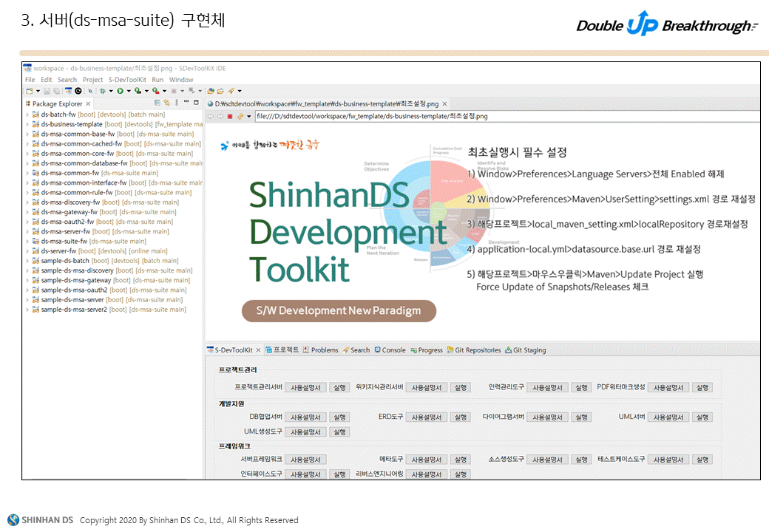Click 실행 button for PDF워터마크생성
769x532 pixels.
pyautogui.click(x=702, y=387)
